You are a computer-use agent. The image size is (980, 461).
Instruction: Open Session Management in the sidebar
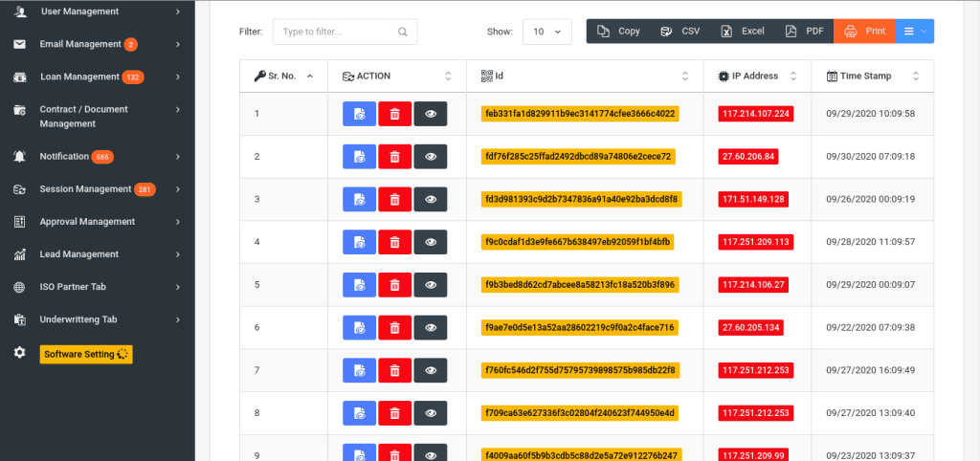pyautogui.click(x=96, y=189)
